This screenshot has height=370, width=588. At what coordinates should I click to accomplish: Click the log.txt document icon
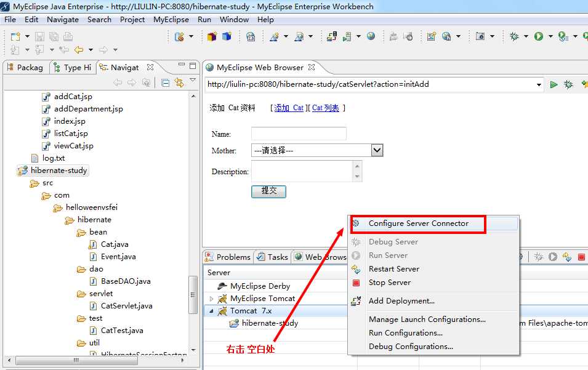point(34,158)
